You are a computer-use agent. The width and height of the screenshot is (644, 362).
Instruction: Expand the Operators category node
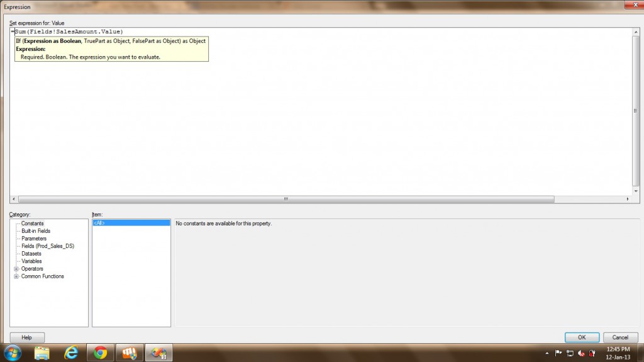point(16,269)
